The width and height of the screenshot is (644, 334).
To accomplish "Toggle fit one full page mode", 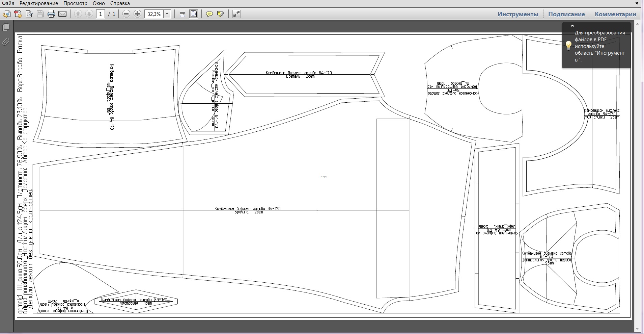I will (194, 14).
